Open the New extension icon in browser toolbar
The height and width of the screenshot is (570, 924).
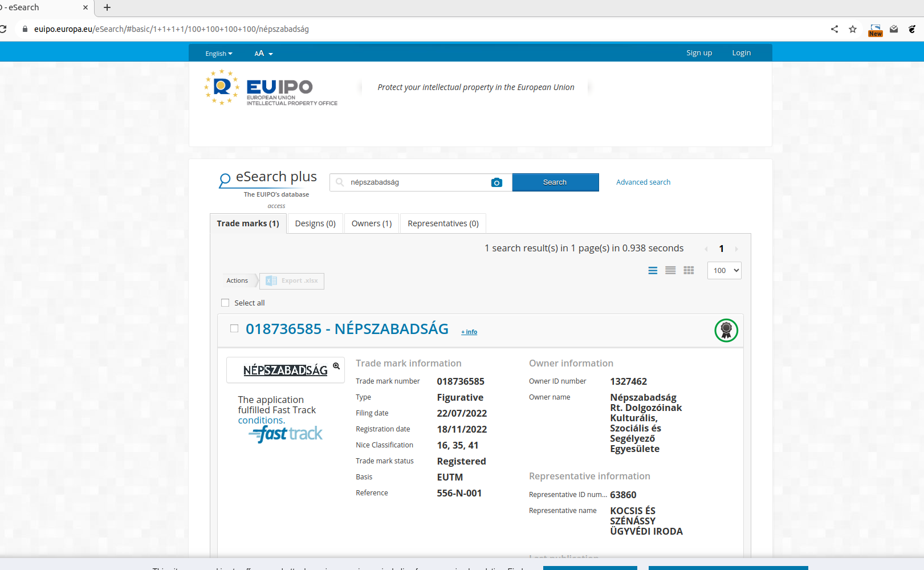[x=876, y=30]
